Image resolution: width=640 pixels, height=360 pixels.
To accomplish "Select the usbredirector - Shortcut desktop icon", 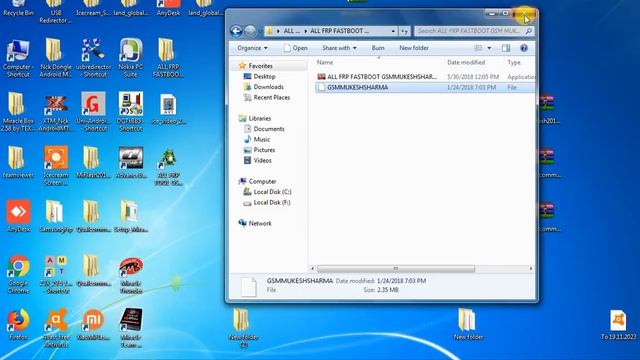I will click(93, 57).
